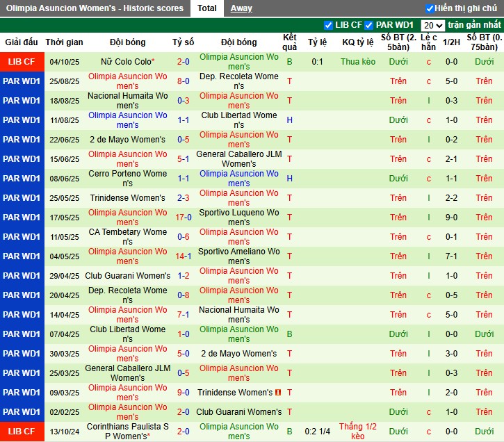Click the 'Thắng 1/2 kèo' result cell
504x442 pixels.
(358, 432)
